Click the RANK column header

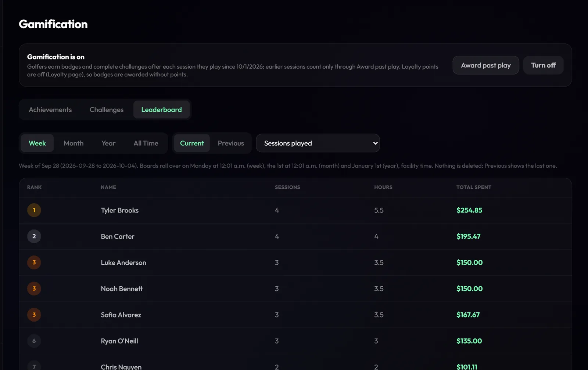tap(35, 187)
